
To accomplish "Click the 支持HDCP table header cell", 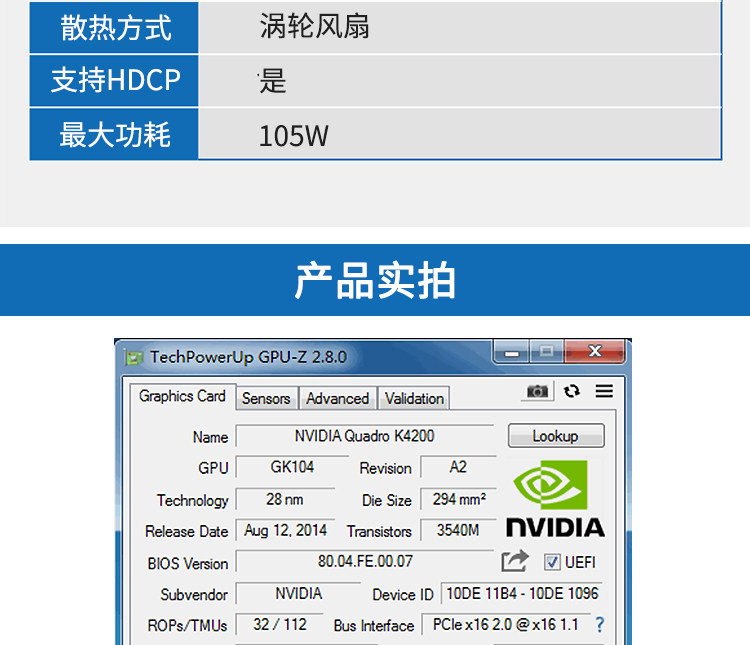I will click(x=114, y=80).
